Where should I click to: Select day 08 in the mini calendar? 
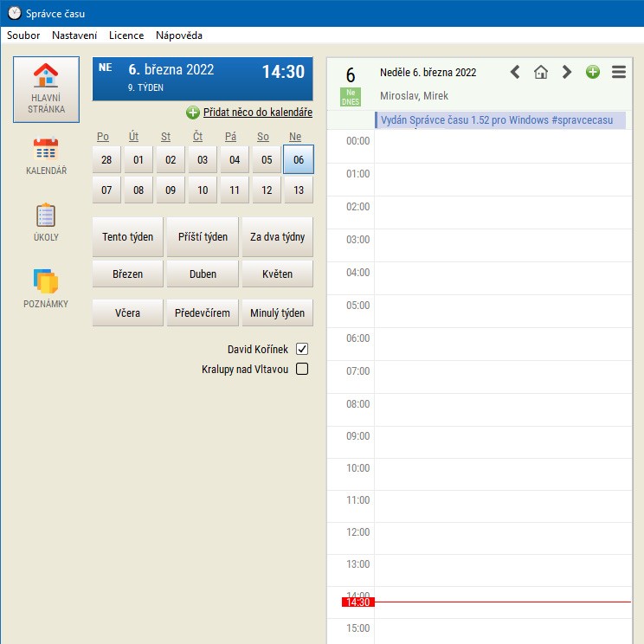[x=138, y=190]
